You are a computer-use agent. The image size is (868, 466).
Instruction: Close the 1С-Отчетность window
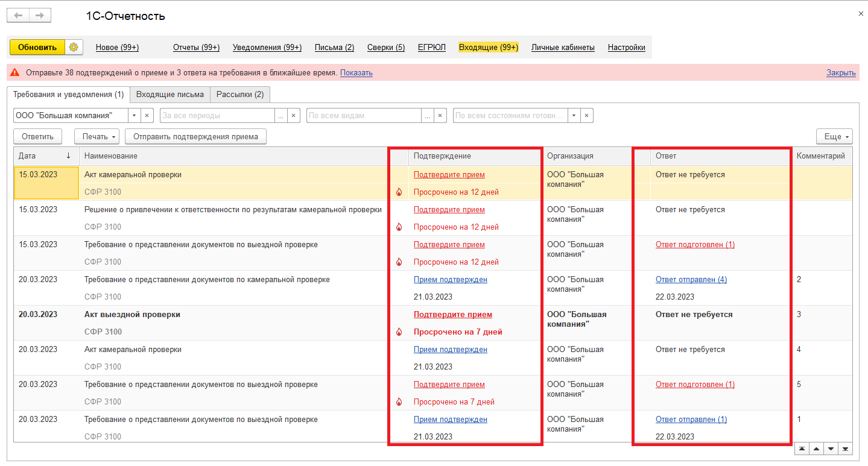860,13
